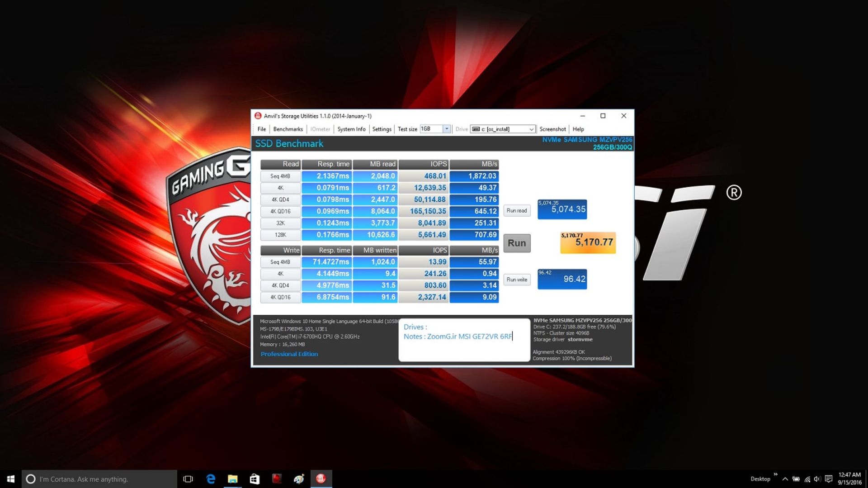Open the Windows Store taskbar icon

point(255,479)
